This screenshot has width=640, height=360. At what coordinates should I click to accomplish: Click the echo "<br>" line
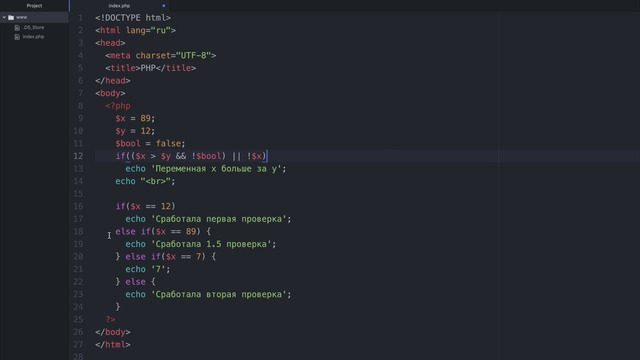145,181
